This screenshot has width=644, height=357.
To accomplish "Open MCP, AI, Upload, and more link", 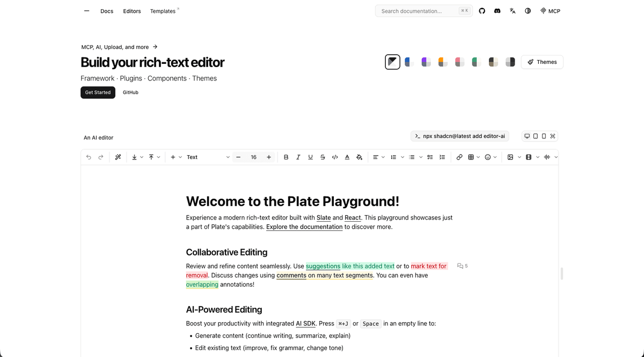I will [119, 47].
